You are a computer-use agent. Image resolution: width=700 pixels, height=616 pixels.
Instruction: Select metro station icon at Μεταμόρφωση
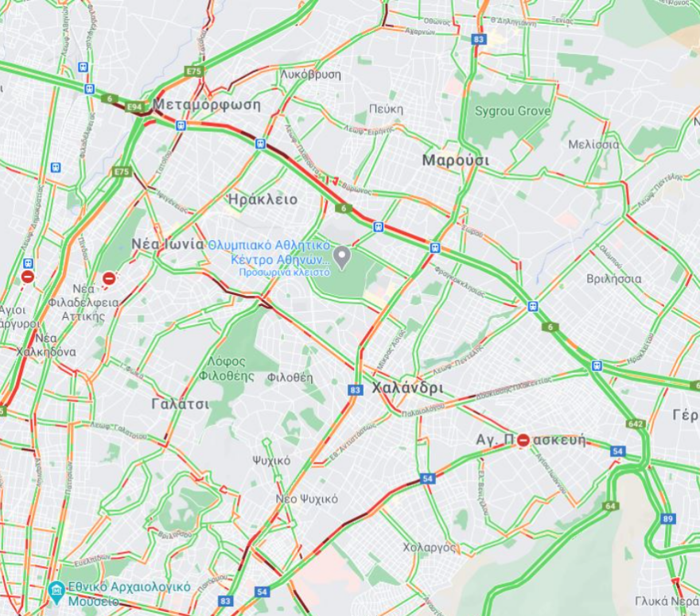click(x=181, y=126)
